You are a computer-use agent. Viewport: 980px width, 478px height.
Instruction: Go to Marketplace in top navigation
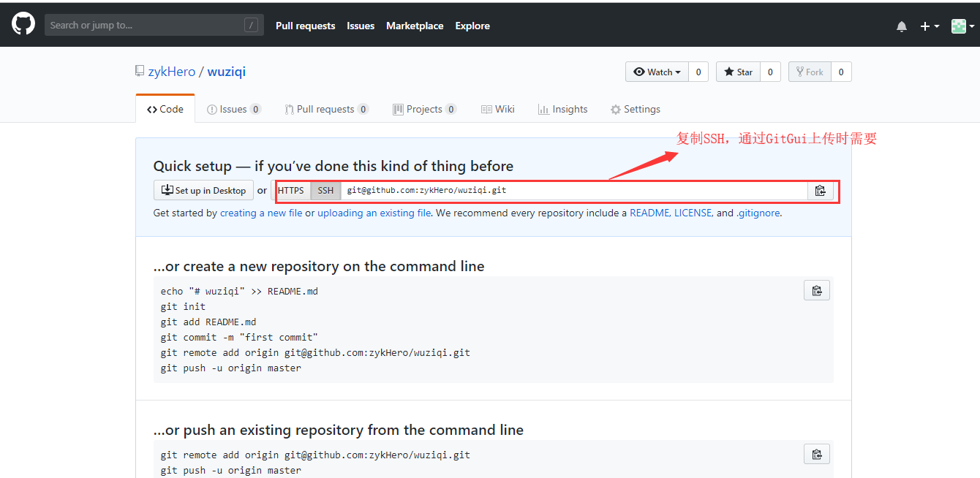[x=415, y=26]
